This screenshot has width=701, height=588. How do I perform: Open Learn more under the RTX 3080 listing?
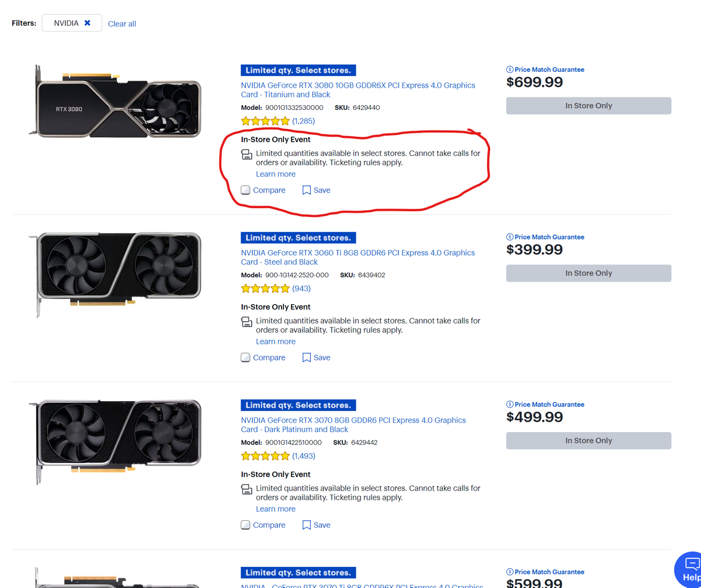tap(275, 173)
